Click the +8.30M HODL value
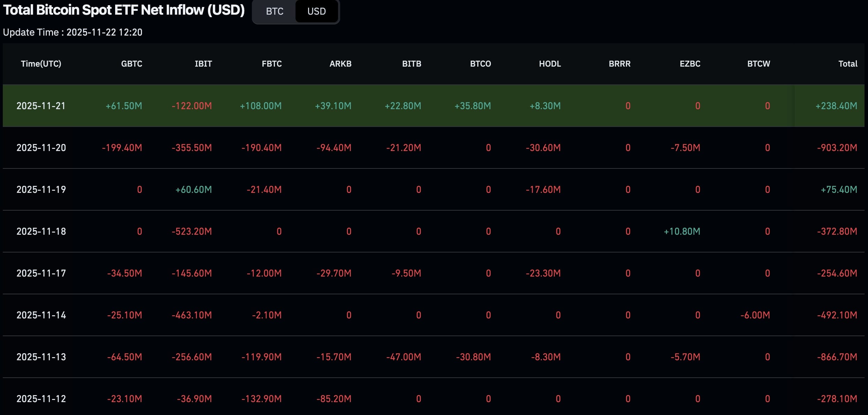This screenshot has height=415, width=868. click(x=545, y=106)
